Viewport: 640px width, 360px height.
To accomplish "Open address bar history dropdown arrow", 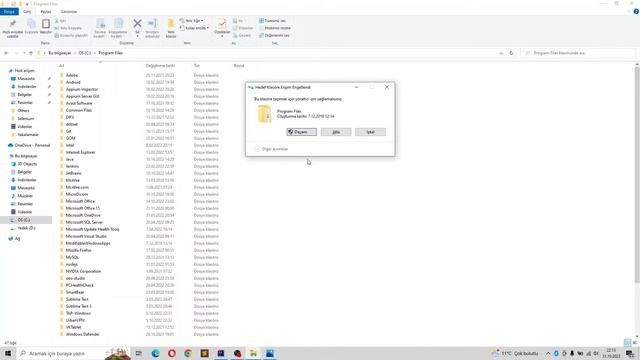I will pos(501,53).
